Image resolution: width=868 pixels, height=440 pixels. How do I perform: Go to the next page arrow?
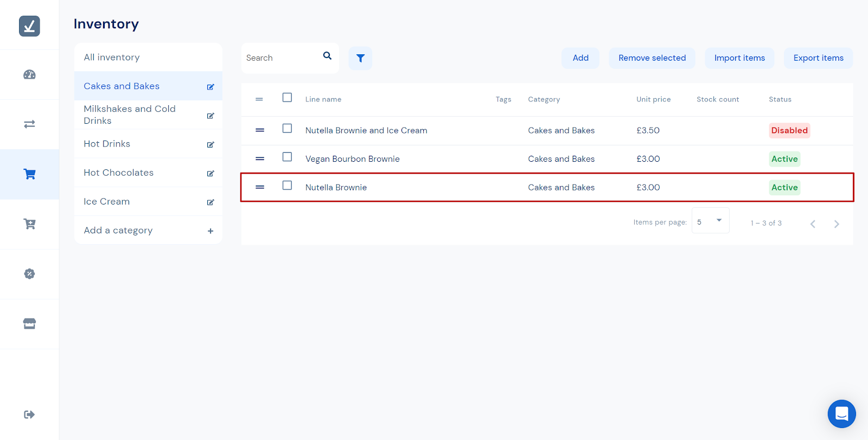[837, 224]
